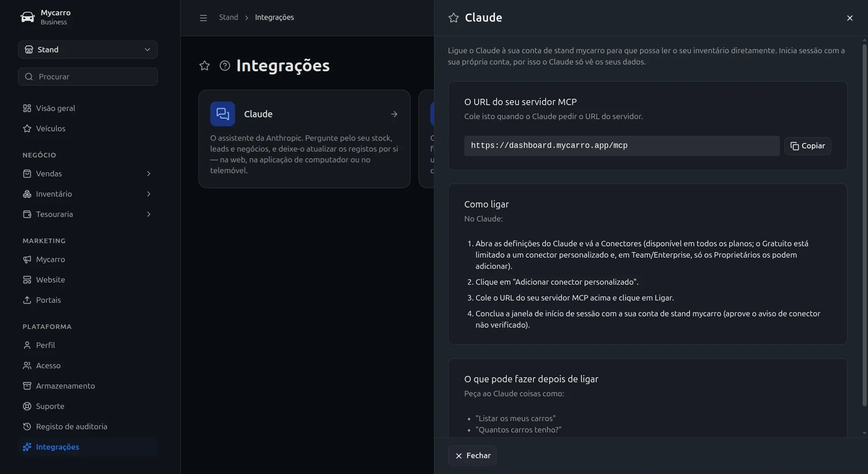Open Claude card with the arrow icon

coord(394,114)
